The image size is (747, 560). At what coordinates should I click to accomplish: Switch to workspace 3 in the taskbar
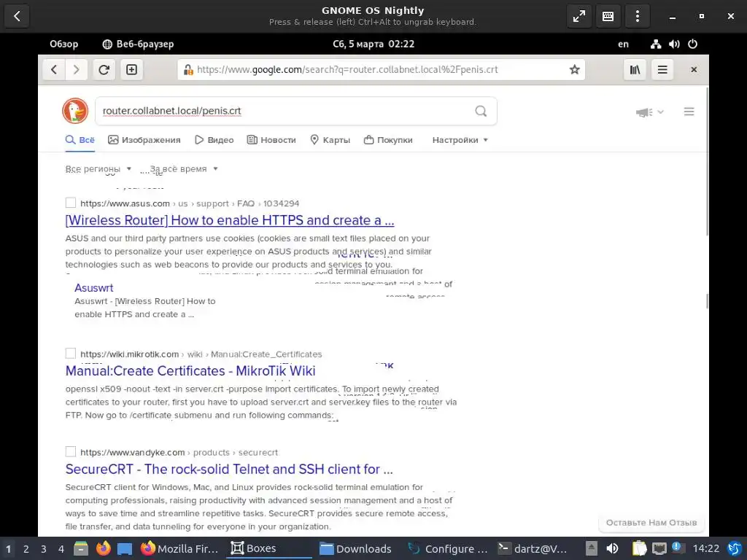coord(43,548)
